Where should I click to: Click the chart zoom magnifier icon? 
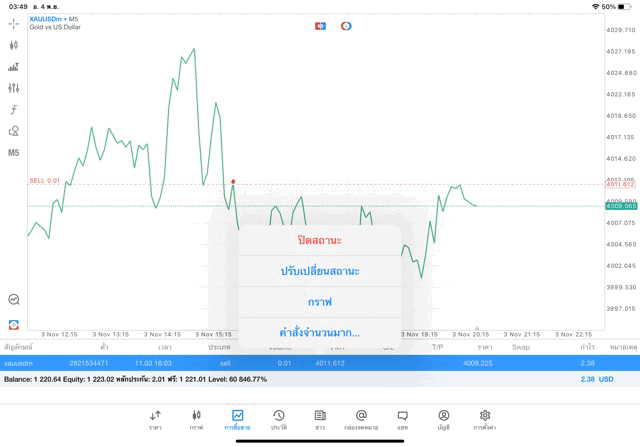click(14, 299)
